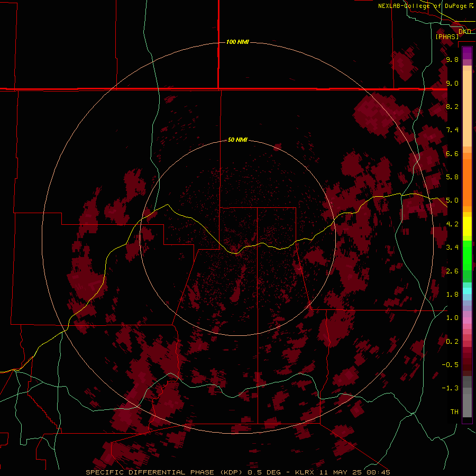Viewport: 476px width, 476px height.
Task: Pick the orange segment of the color bar
Action: (467, 182)
